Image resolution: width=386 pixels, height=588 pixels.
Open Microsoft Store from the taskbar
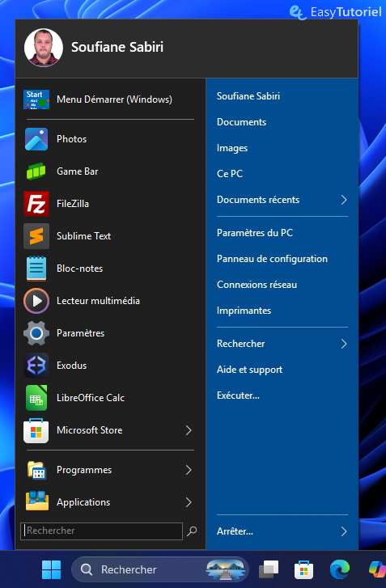click(303, 569)
